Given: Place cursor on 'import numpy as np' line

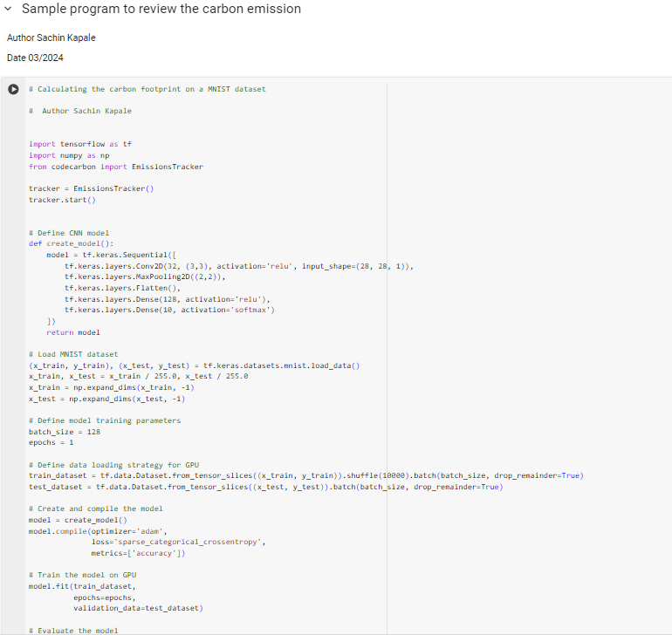Looking at the screenshot, I should (x=69, y=155).
